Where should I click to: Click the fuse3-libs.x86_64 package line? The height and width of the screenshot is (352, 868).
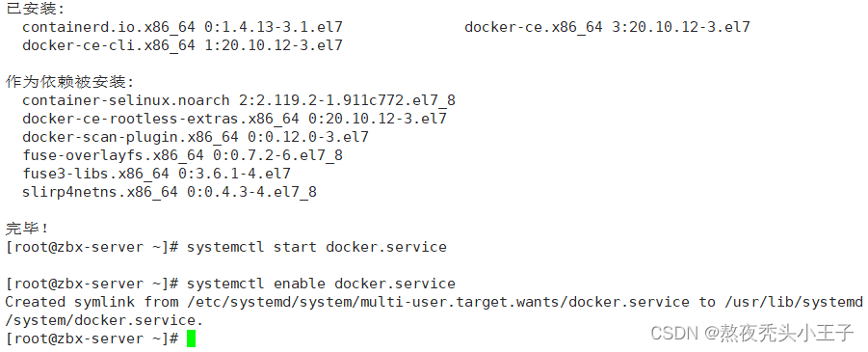157,174
